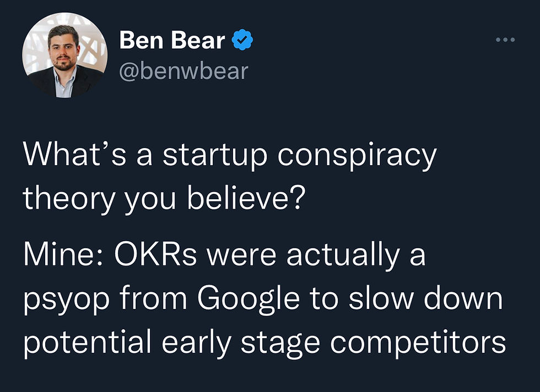Open the tweet's three-dot more options menu
Viewport: 540px width, 392px height.
pos(505,40)
